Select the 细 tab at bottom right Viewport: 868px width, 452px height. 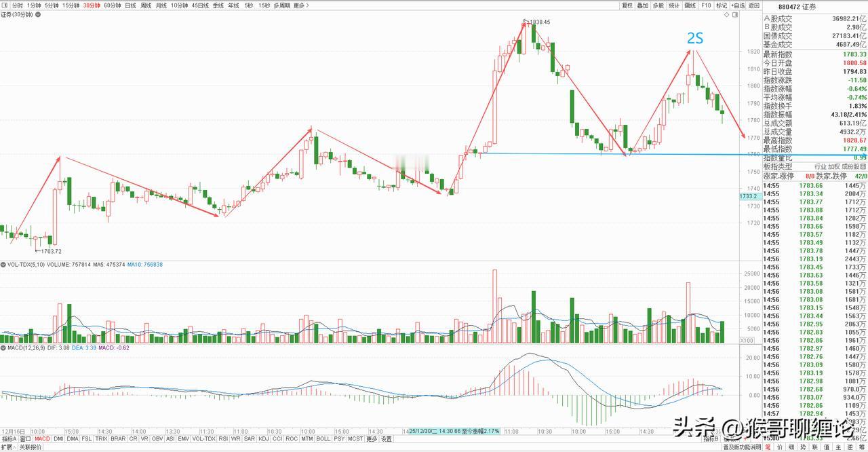point(791,447)
